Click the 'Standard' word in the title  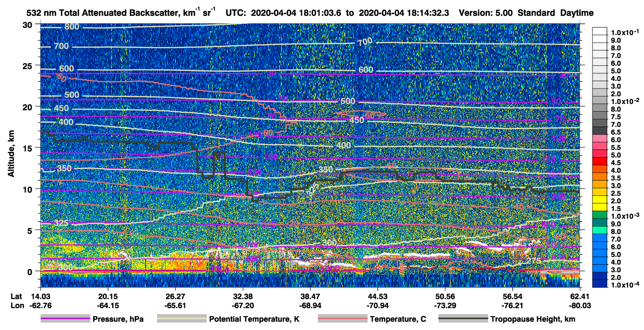point(537,13)
